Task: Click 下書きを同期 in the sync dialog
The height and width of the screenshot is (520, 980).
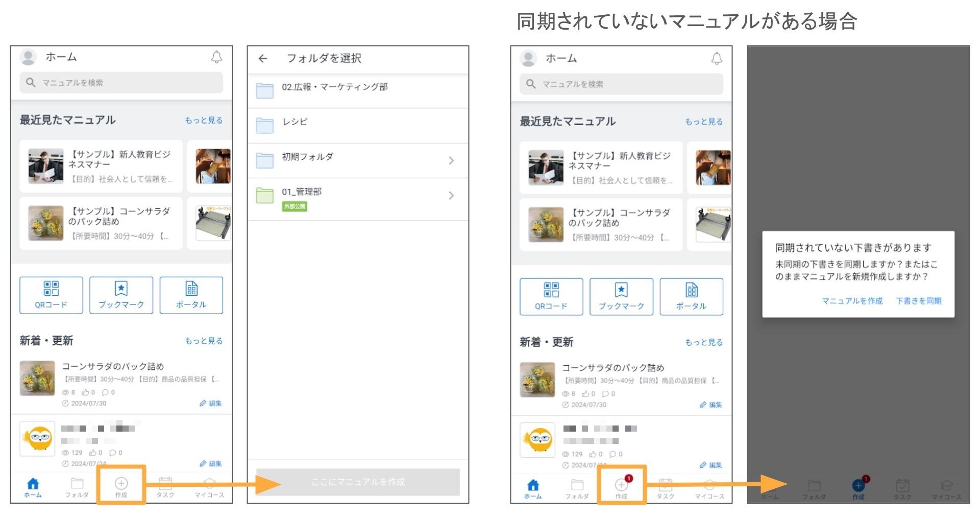Action: (x=919, y=301)
